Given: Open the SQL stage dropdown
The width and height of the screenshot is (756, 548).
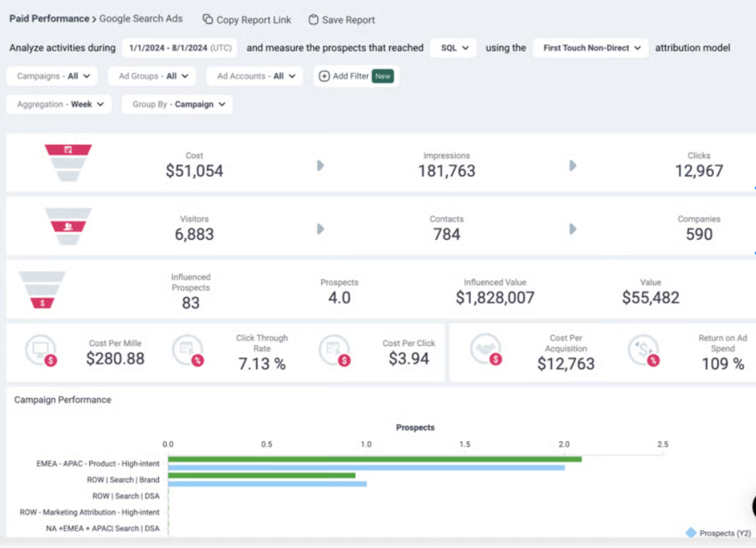Looking at the screenshot, I should click(453, 48).
